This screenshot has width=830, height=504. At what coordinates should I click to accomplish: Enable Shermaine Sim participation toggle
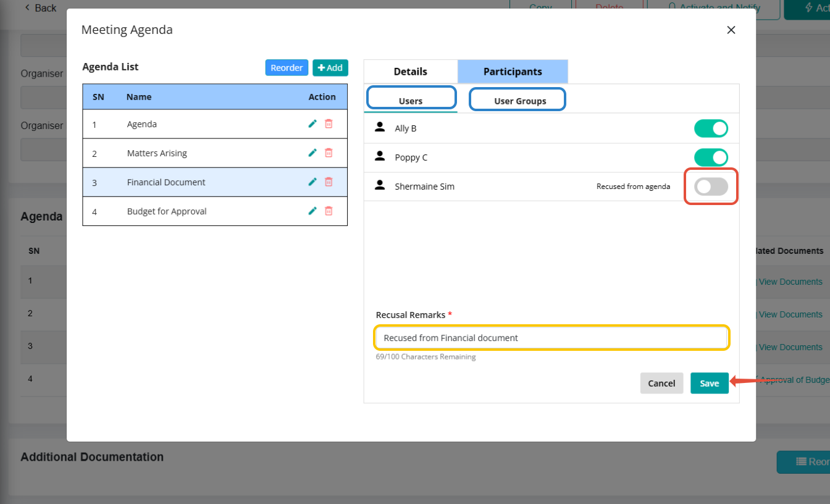(711, 187)
